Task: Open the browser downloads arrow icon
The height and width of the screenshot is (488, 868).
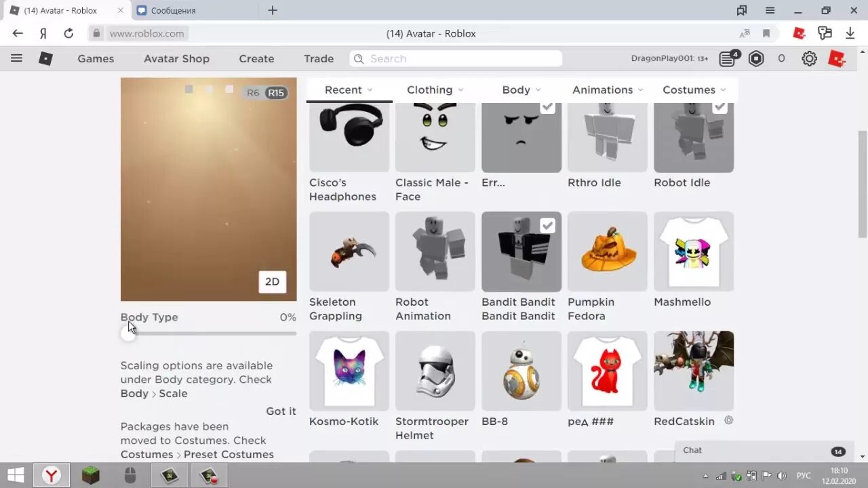Action: pos(850,33)
